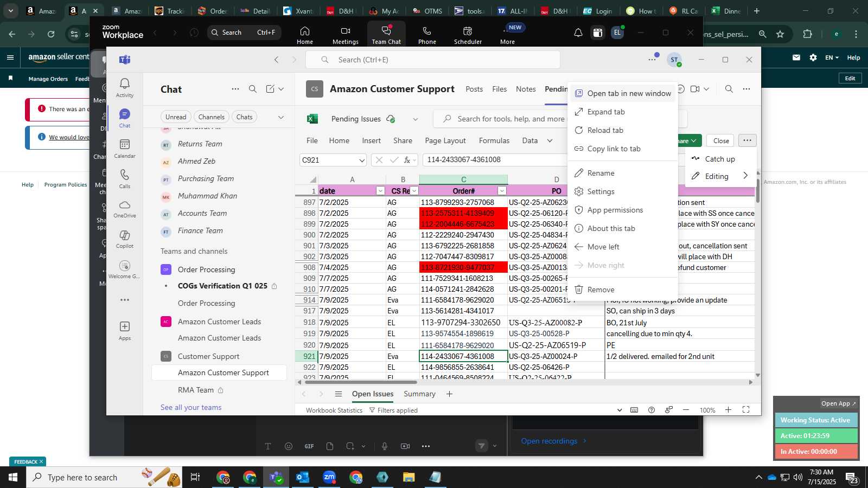Select Rename in tab menu

pos(623,173)
